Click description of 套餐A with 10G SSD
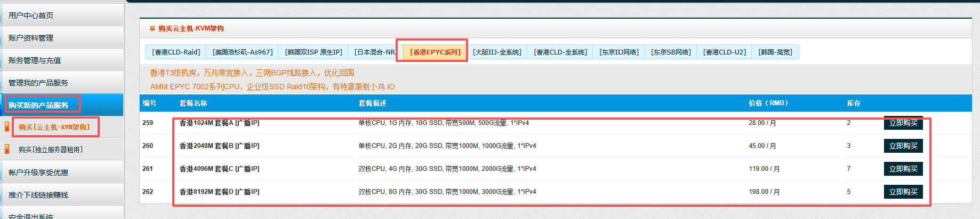The height and width of the screenshot is (219, 980). coord(444,123)
